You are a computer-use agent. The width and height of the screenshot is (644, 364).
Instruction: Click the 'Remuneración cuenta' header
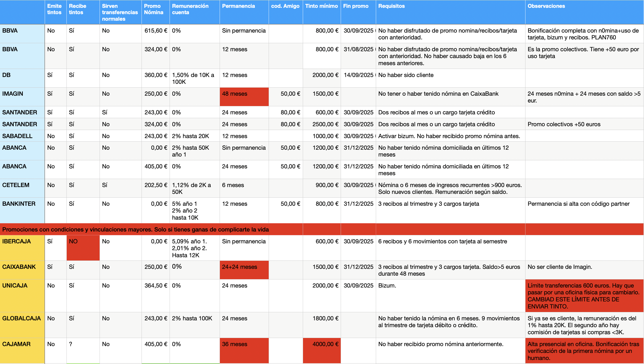click(x=195, y=12)
